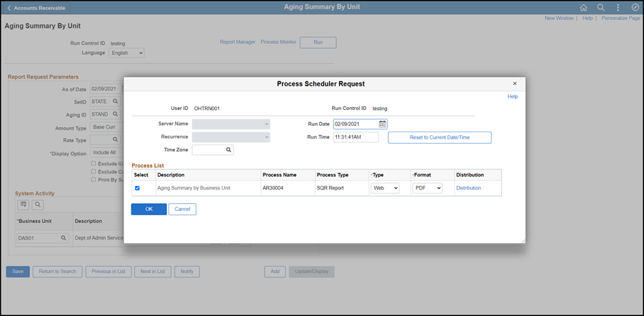This screenshot has height=316, width=644.
Task: Open the Amount Type dropdown
Action: coord(106,127)
